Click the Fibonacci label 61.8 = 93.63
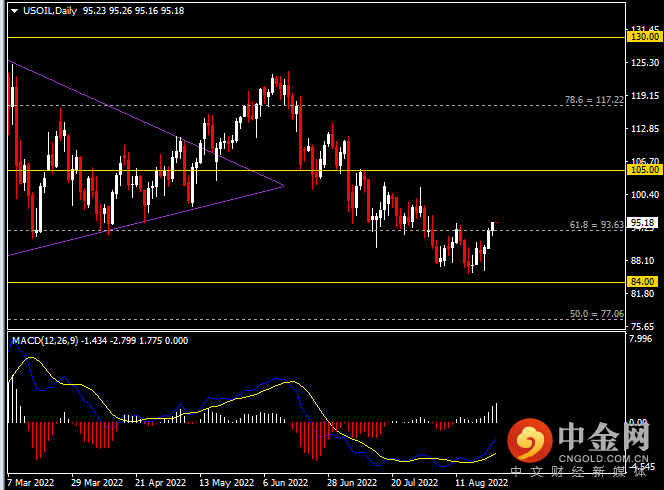This screenshot has height=490, width=664. 597,225
